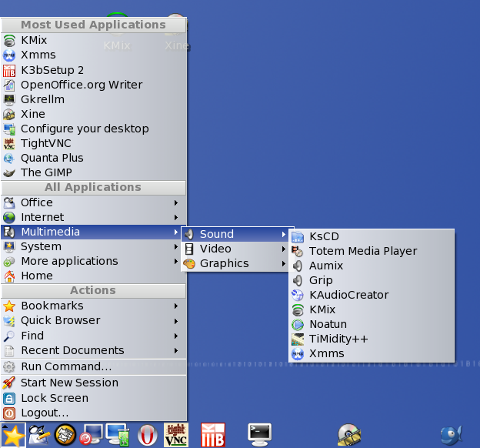Click the penguin-with-pencil panel icon
The width and height of the screenshot is (480, 448).
39,435
